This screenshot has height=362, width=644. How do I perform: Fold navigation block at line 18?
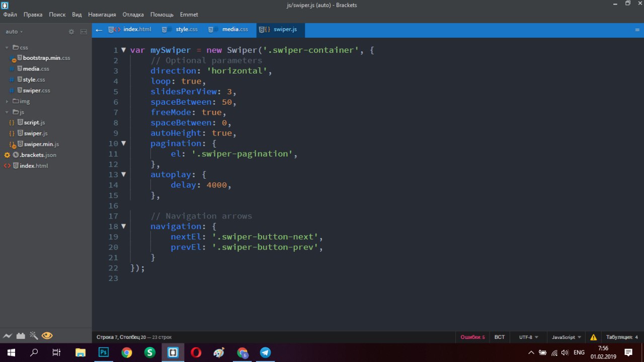pos(123,227)
